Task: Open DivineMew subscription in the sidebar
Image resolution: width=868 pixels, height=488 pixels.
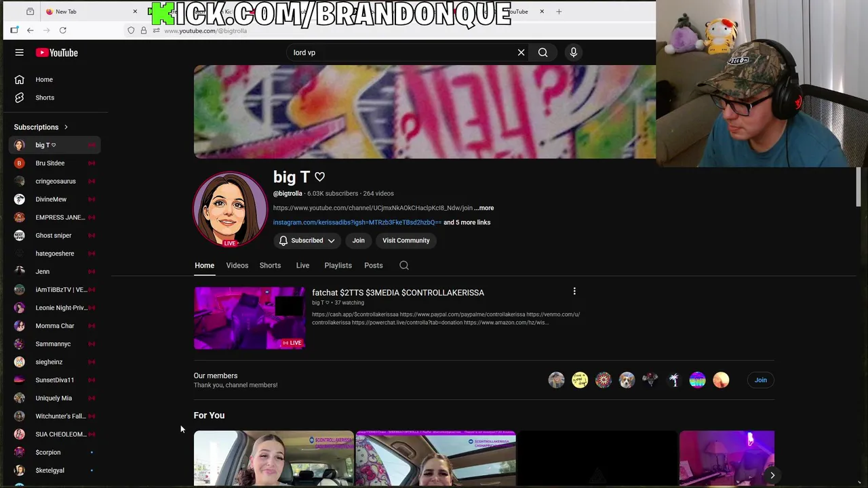Action: pyautogui.click(x=54, y=199)
